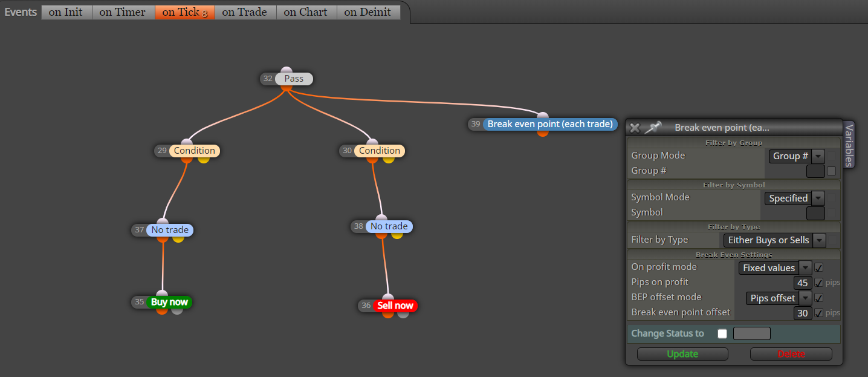Click yellow output connector of Condition 30

389,159
